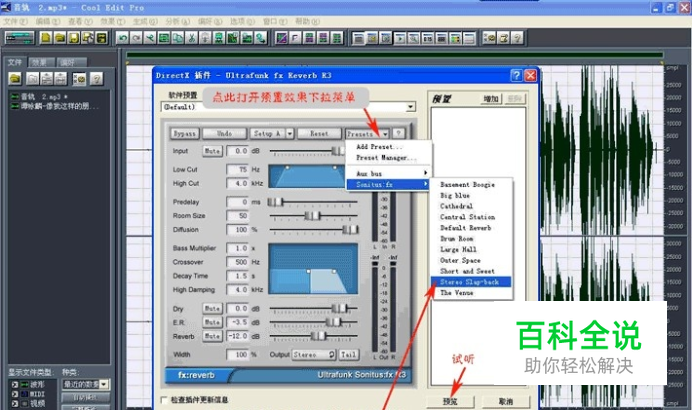Open the Setup A dropdown arrow
Viewport: 692px width, 410px height.
coord(290,133)
